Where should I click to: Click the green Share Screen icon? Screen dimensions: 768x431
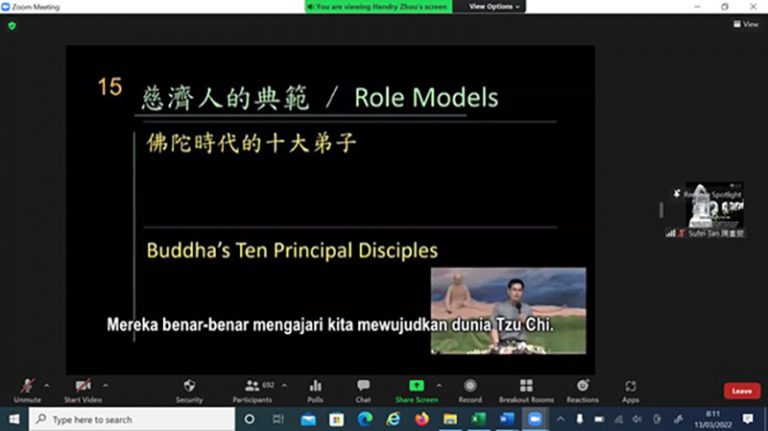click(416, 386)
